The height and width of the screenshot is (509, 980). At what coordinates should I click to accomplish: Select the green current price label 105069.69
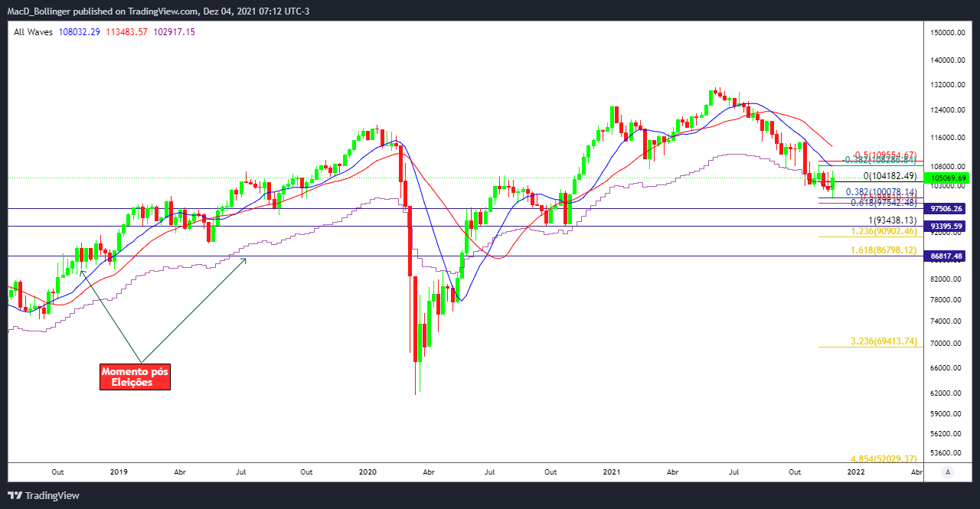coord(946,178)
